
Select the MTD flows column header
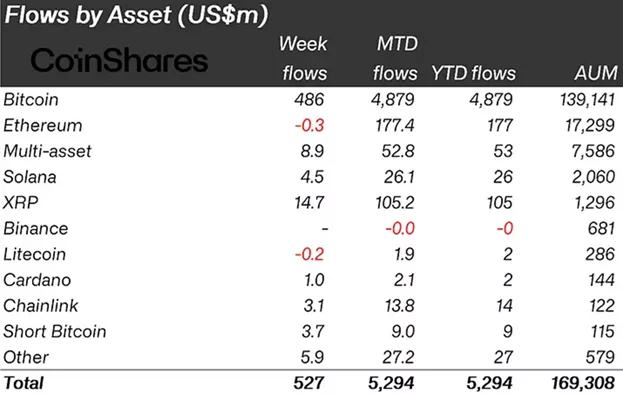(395, 58)
